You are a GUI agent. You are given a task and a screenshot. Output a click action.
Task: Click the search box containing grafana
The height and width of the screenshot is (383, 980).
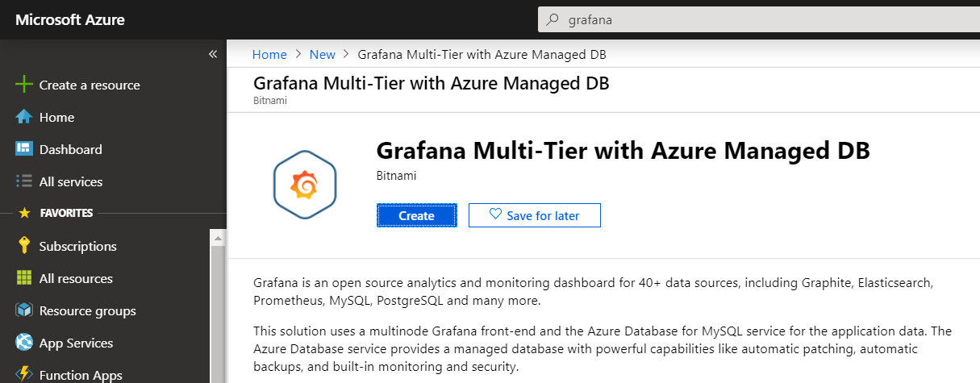click(x=758, y=20)
